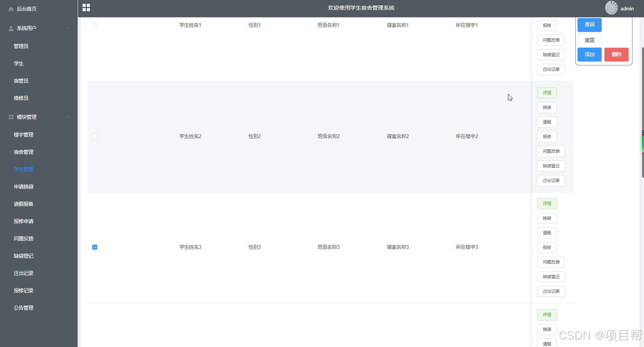Click 缺寝登记 button in 学生姓名3 row
The image size is (644, 347).
(x=551, y=277)
